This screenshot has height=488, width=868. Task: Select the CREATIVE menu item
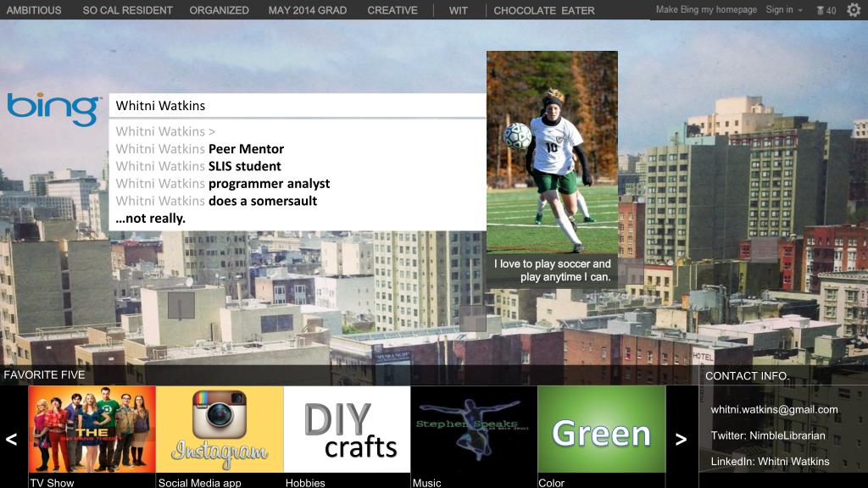pyautogui.click(x=392, y=10)
